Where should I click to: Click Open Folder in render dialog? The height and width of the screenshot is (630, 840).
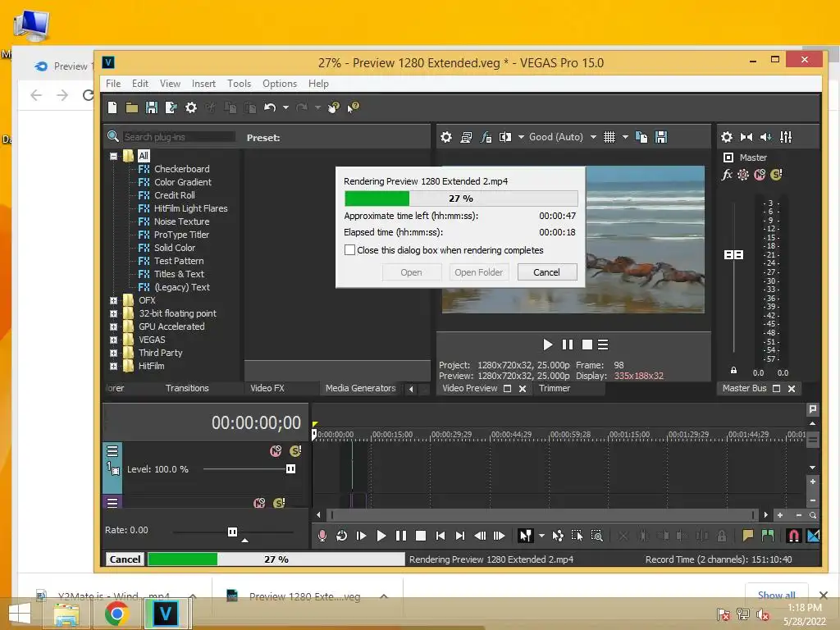click(479, 272)
